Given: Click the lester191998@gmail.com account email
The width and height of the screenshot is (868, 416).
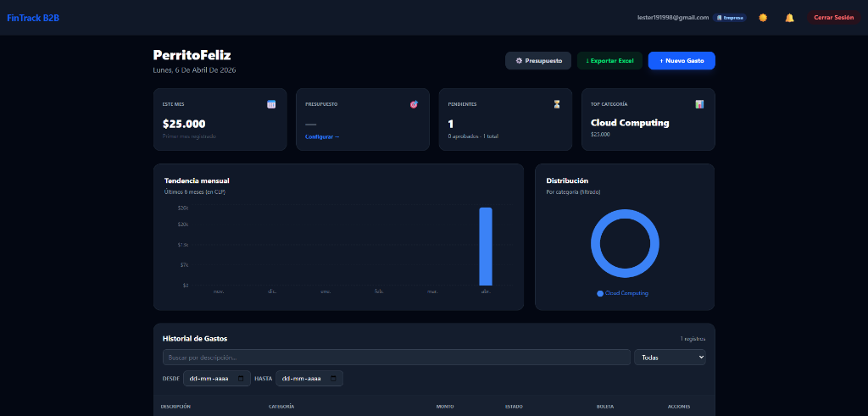Looking at the screenshot, I should click(673, 18).
